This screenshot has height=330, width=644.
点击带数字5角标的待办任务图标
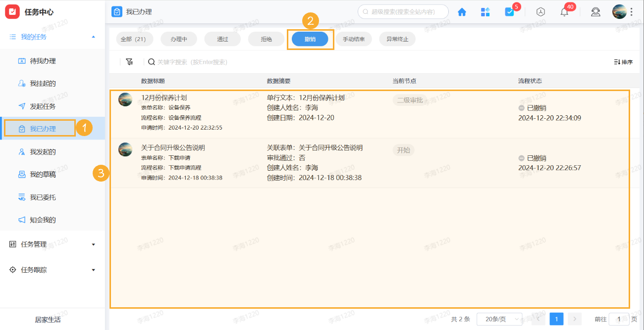(x=510, y=11)
